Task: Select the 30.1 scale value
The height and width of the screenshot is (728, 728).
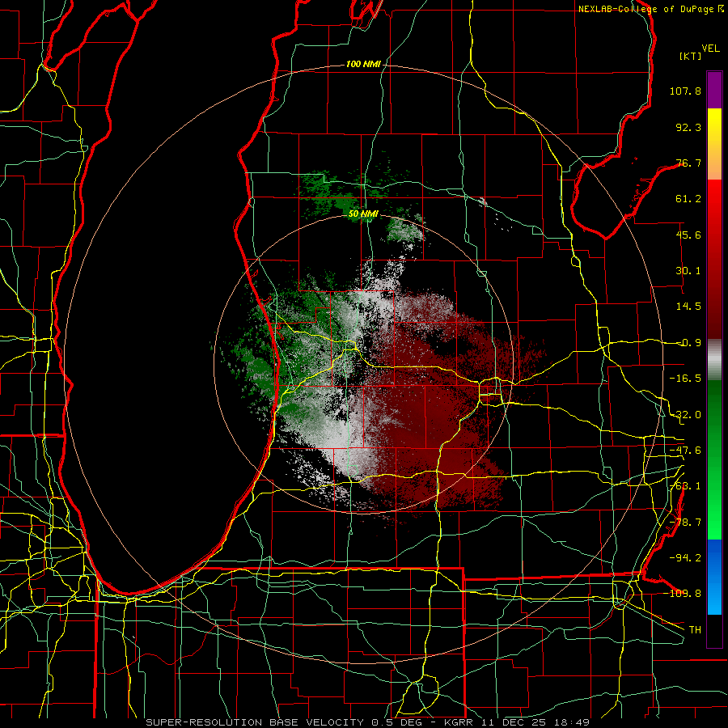Action: tap(688, 271)
